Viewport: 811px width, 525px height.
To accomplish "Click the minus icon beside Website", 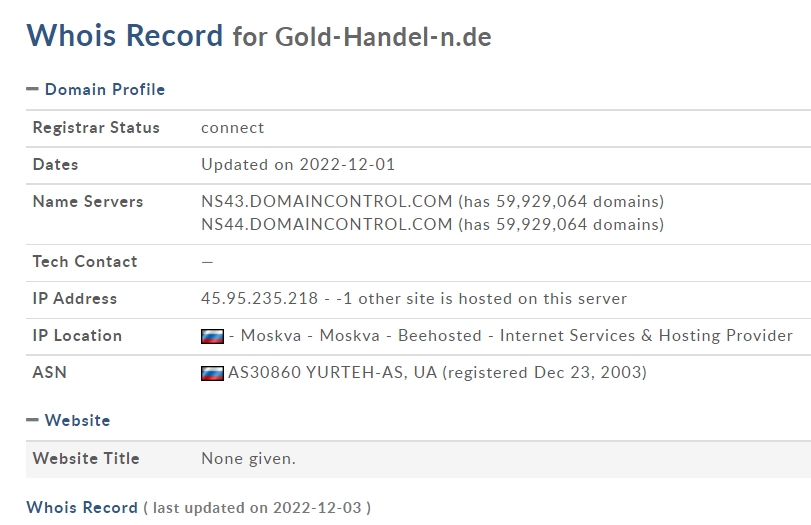I will click(x=32, y=420).
